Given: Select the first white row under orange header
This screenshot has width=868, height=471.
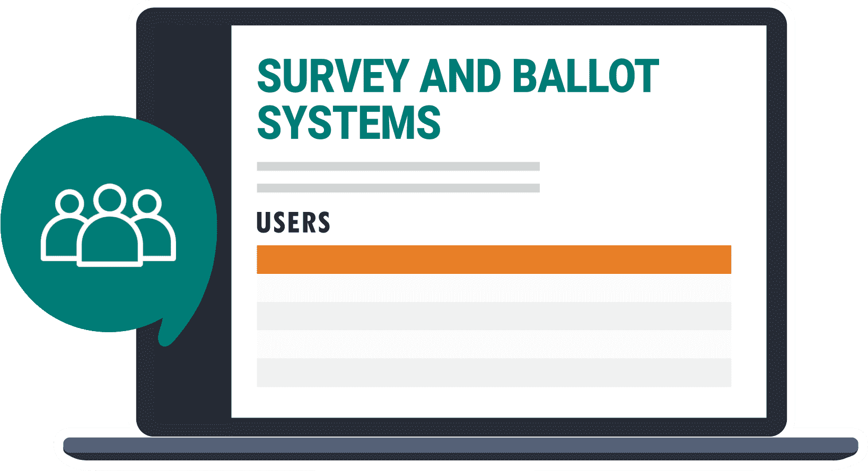Looking at the screenshot, I should click(x=494, y=288).
